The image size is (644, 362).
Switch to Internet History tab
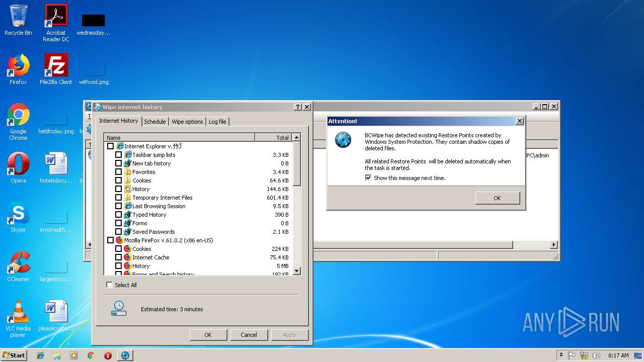(x=118, y=121)
